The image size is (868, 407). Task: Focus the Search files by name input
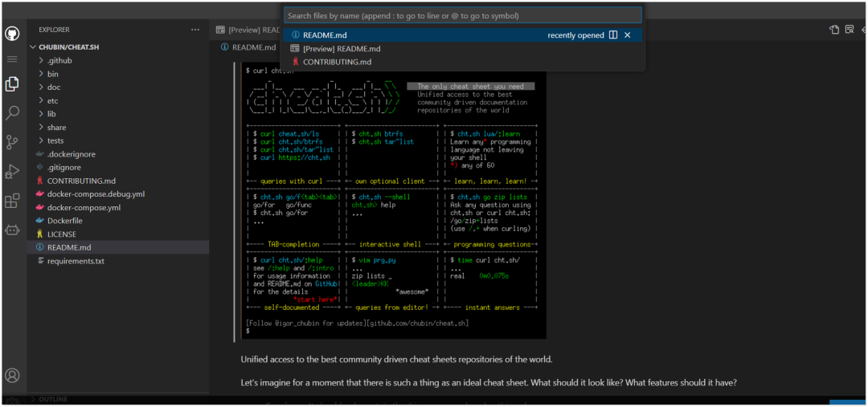pos(463,16)
